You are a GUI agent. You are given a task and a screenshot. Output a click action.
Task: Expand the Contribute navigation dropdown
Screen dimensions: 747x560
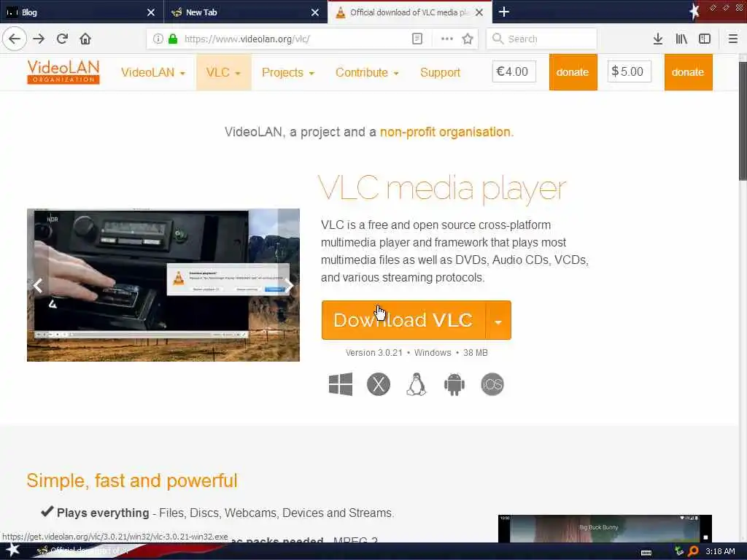pos(367,72)
